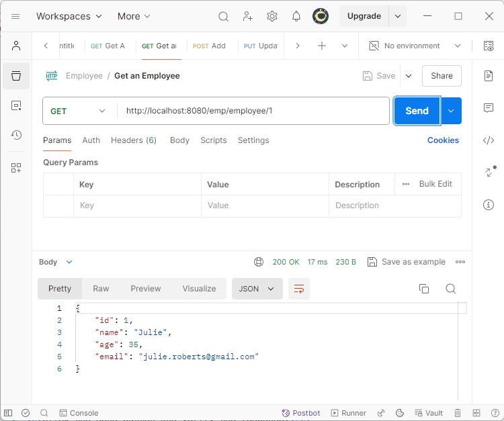
Task: Switch to the Headers (6) tab
Action: click(134, 140)
